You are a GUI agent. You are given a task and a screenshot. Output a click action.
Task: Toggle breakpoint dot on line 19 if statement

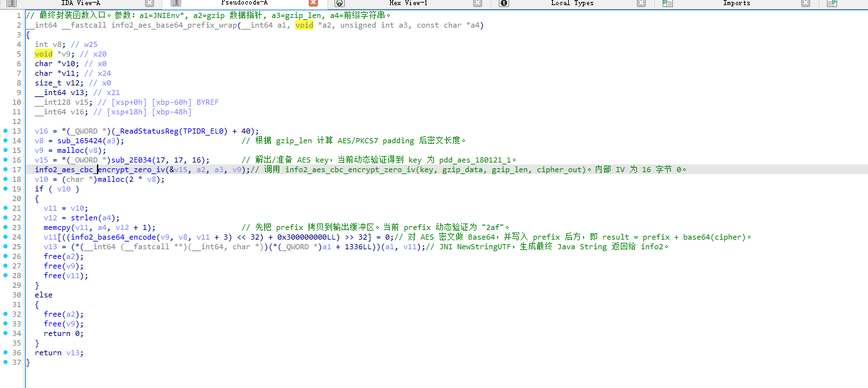(6, 189)
